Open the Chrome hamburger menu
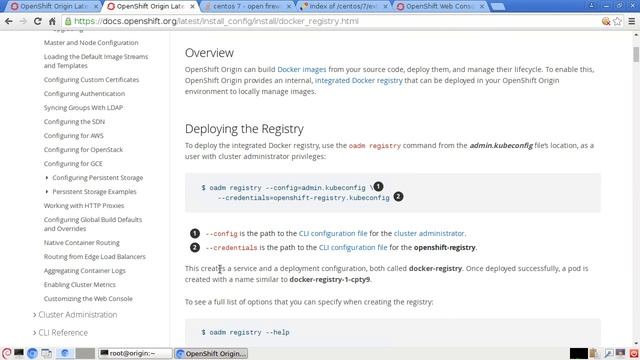This screenshot has height=360, width=640. 631,21
